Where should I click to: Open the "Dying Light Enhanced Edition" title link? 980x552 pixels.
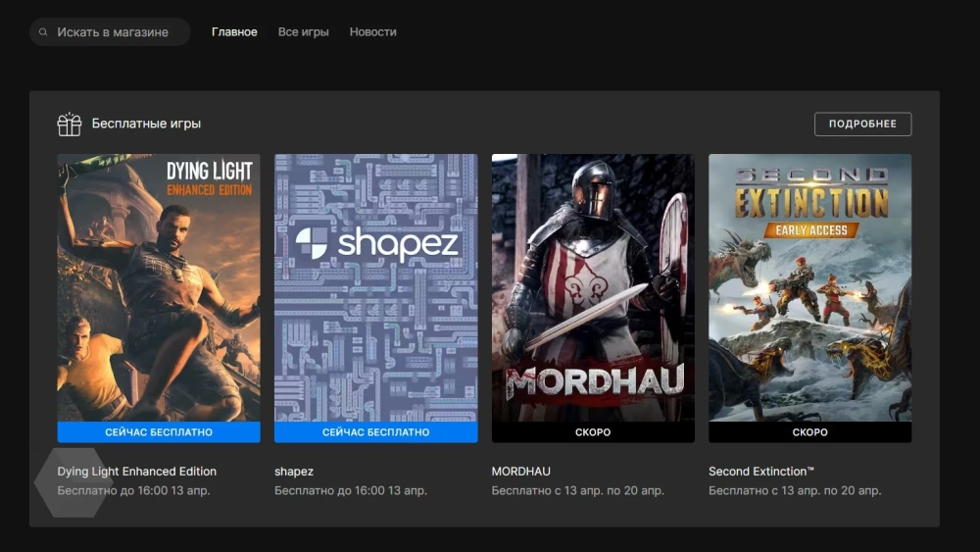(137, 472)
